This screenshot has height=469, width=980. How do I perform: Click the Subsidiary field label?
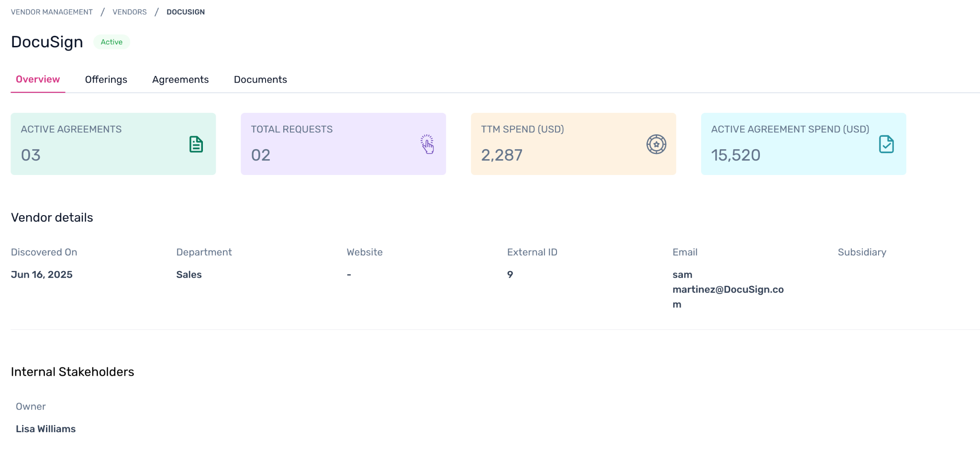[x=862, y=252]
